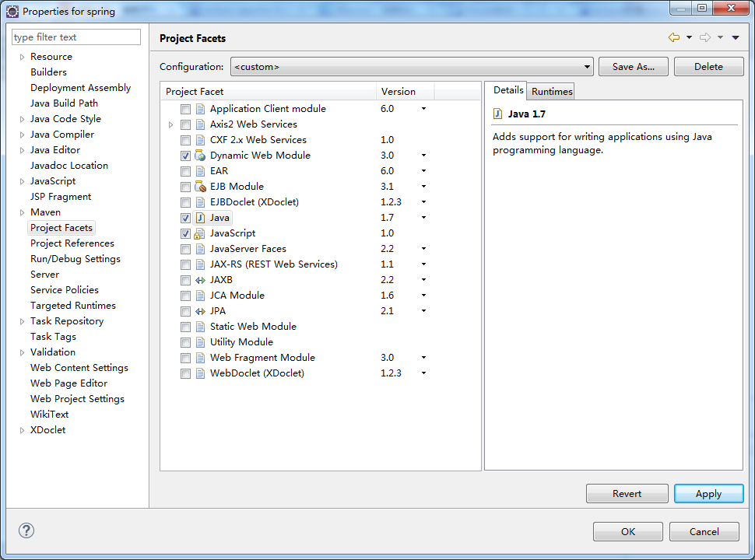Click the JAX-RS facet document icon
This screenshot has height=560, width=755.
tap(200, 264)
